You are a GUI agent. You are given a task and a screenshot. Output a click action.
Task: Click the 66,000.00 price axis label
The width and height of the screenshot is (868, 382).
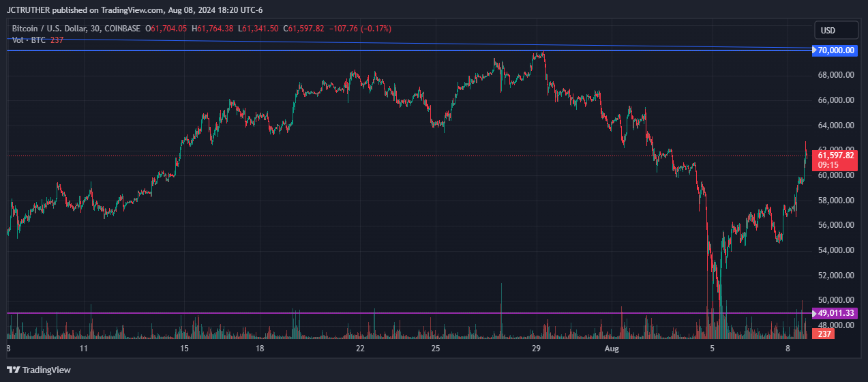point(836,100)
